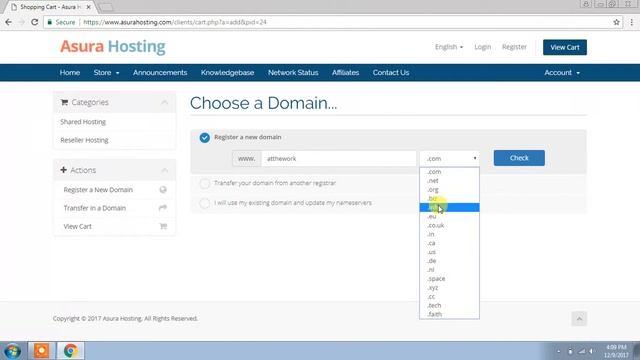Open Network Status page
This screenshot has height=360, width=640.
(293, 73)
